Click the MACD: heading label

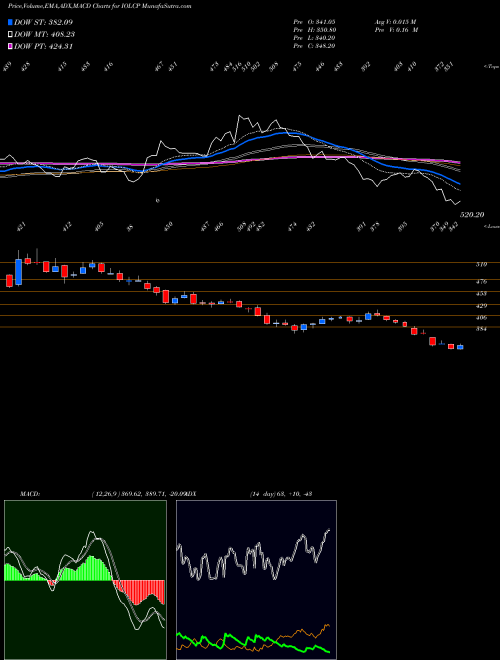[30, 494]
